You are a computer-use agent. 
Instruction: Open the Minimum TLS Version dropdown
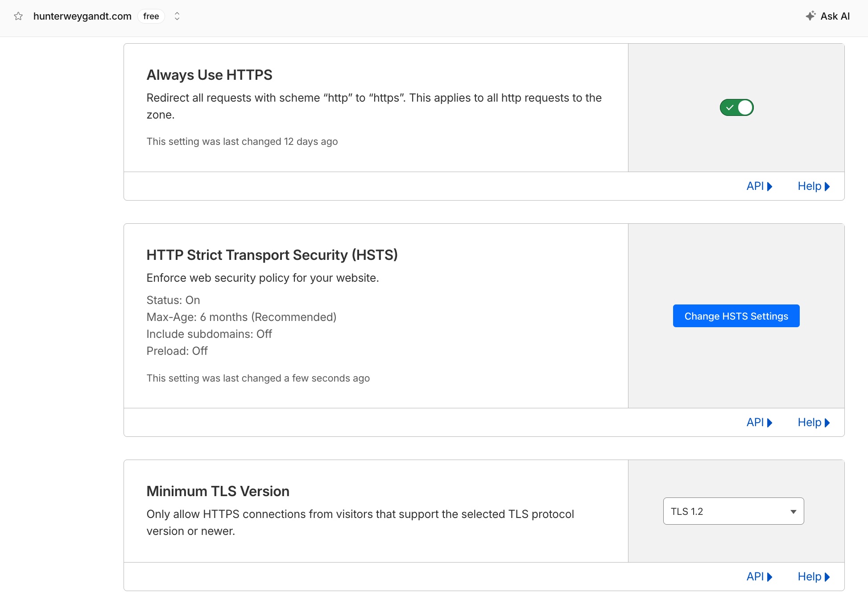(x=733, y=511)
